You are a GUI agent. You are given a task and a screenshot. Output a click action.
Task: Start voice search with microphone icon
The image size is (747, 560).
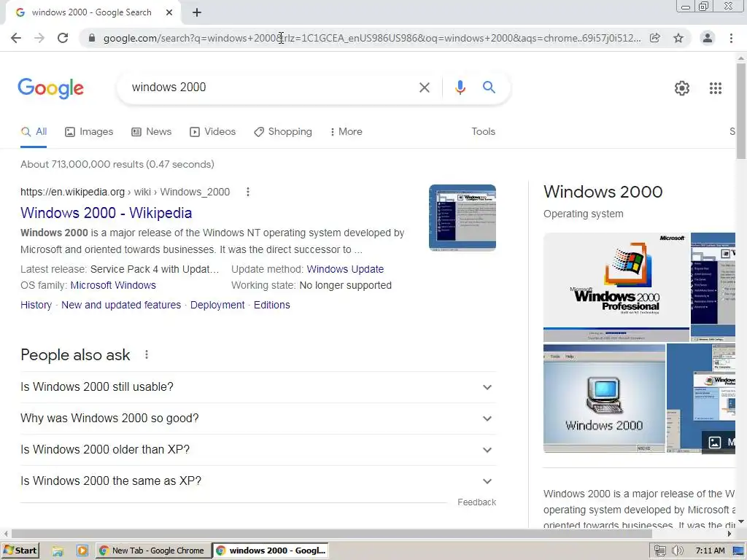click(x=460, y=87)
